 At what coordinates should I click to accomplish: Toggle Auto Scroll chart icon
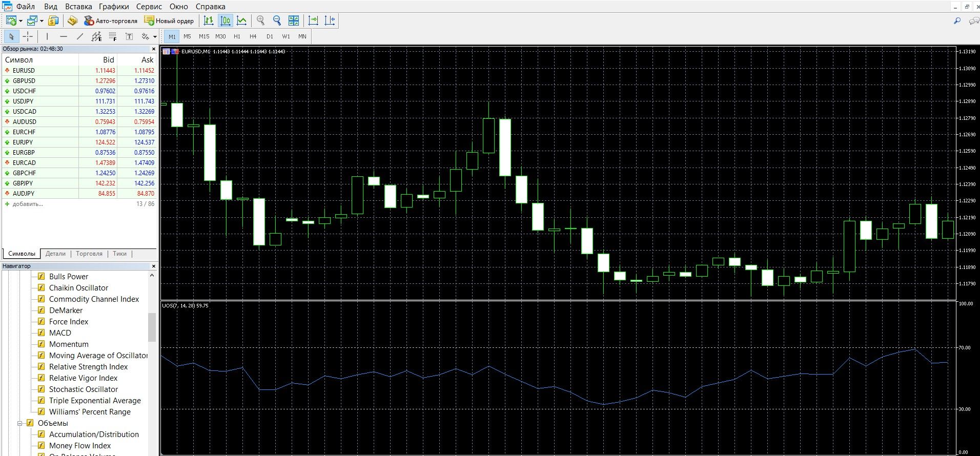pos(313,20)
